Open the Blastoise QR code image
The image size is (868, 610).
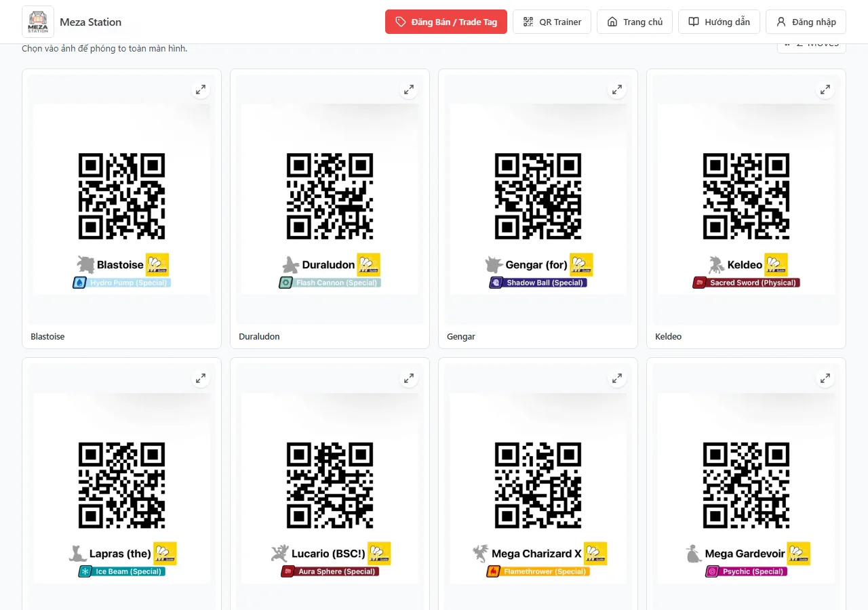click(122, 197)
